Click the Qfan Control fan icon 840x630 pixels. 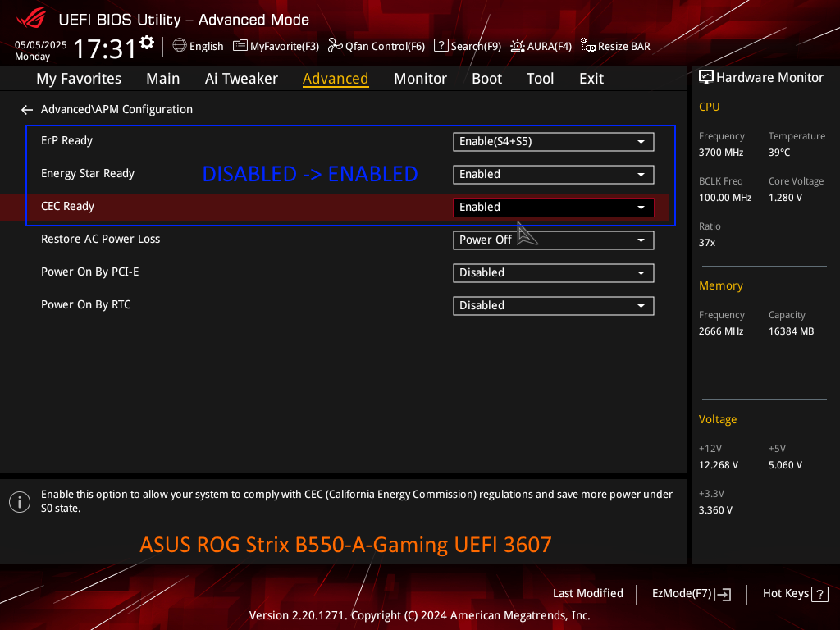pyautogui.click(x=335, y=46)
